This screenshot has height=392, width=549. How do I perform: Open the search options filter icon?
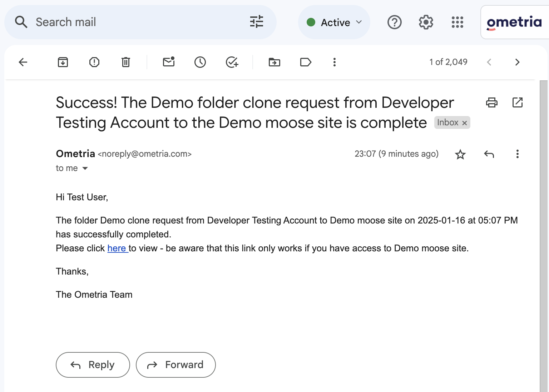(x=256, y=22)
